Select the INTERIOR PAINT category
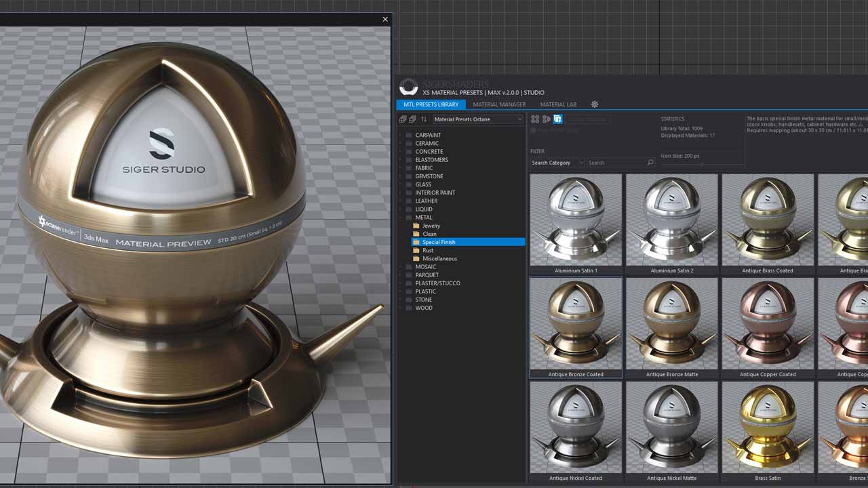The width and height of the screenshot is (868, 488). 435,192
